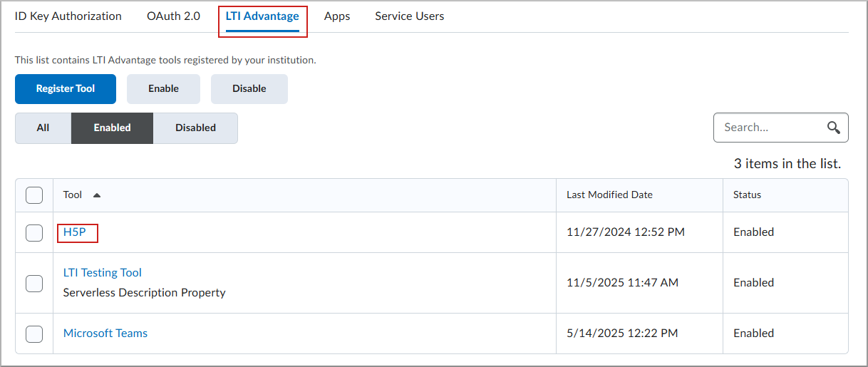Click Microsoft Teams' Enabled status
The width and height of the screenshot is (868, 367).
[753, 334]
